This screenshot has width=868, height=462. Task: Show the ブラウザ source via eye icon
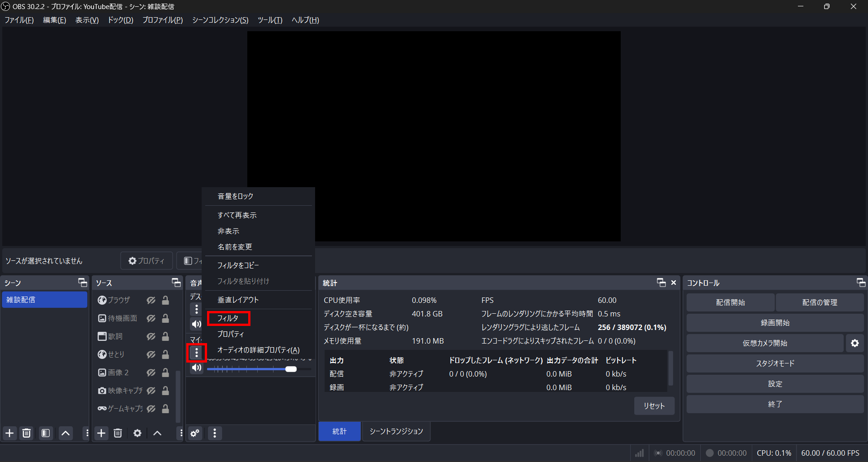pyautogui.click(x=151, y=300)
